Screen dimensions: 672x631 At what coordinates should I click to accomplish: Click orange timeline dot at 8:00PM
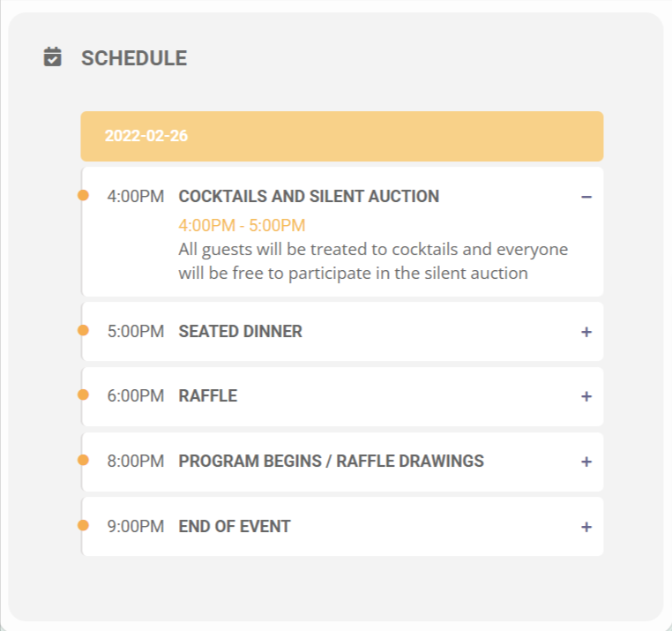83,461
